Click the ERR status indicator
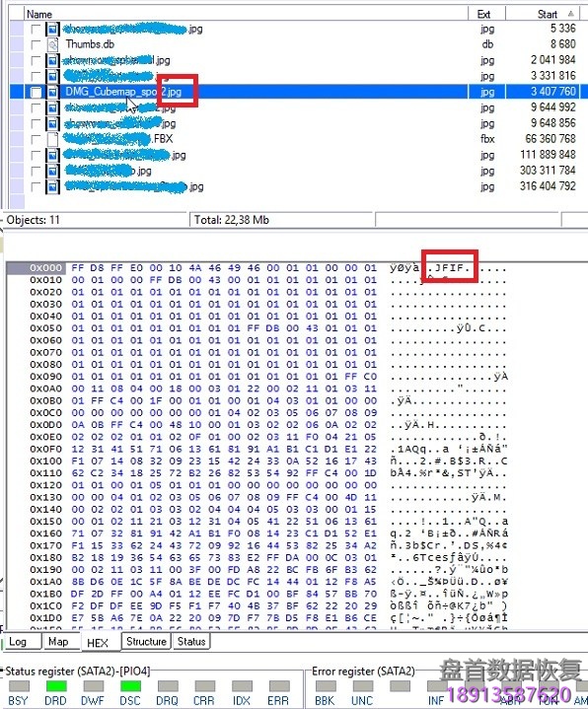 click(279, 686)
